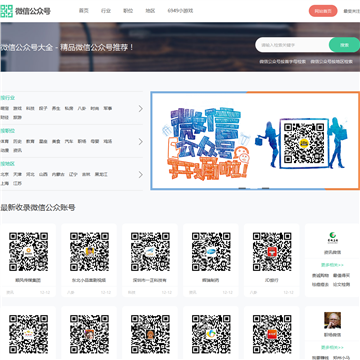Select 北京 in the region list
This screenshot has height=360, width=360.
point(4,174)
